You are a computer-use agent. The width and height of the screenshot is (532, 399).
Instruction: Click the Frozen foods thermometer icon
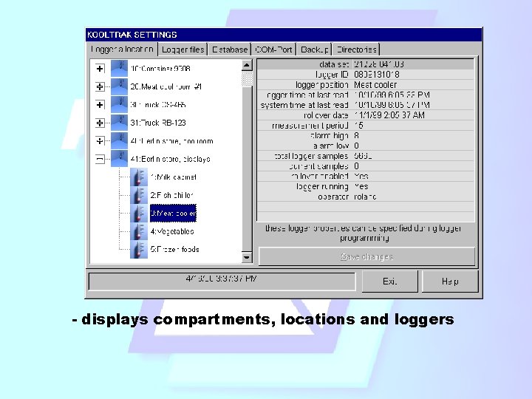point(139,250)
